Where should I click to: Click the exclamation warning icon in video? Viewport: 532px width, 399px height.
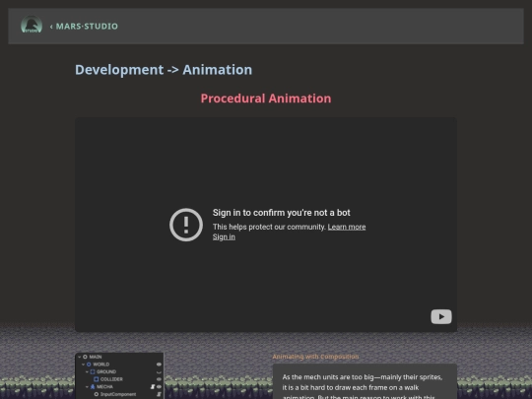pos(186,225)
